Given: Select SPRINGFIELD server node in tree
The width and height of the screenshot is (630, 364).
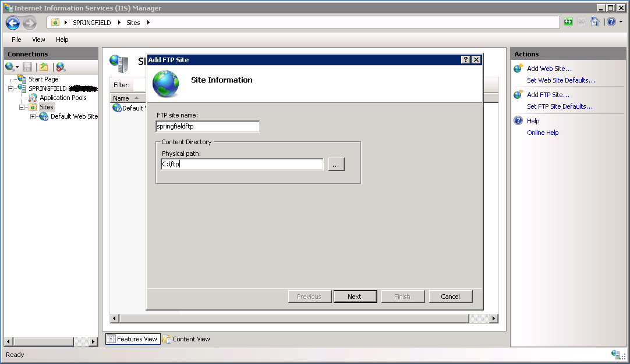Looking at the screenshot, I should click(47, 88).
